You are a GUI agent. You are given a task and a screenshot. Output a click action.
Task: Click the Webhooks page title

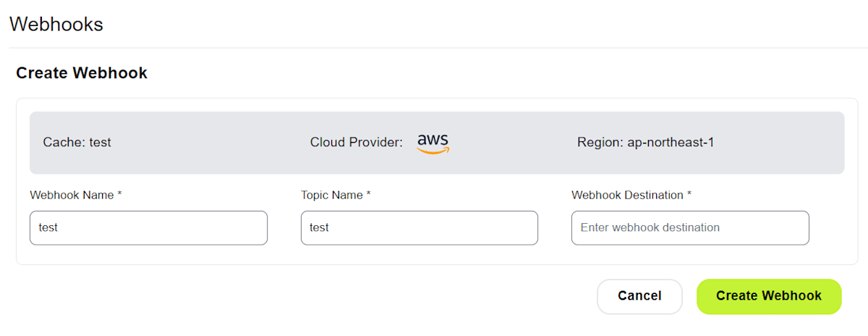(x=56, y=25)
